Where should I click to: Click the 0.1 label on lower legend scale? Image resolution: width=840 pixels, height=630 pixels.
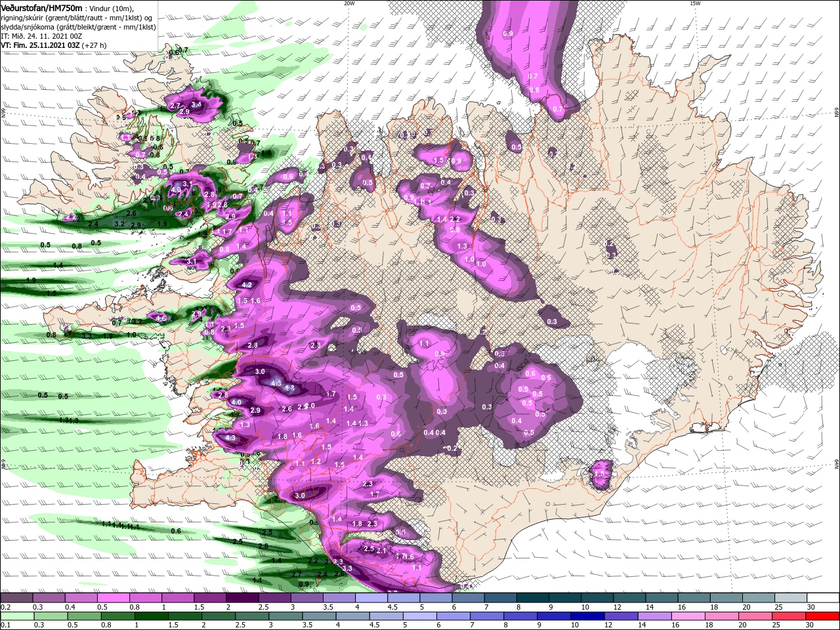tap(6, 625)
